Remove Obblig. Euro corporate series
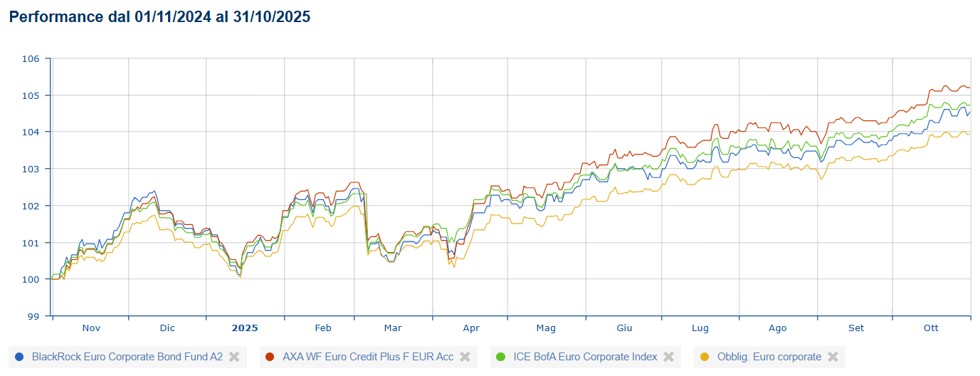 [x=833, y=357]
